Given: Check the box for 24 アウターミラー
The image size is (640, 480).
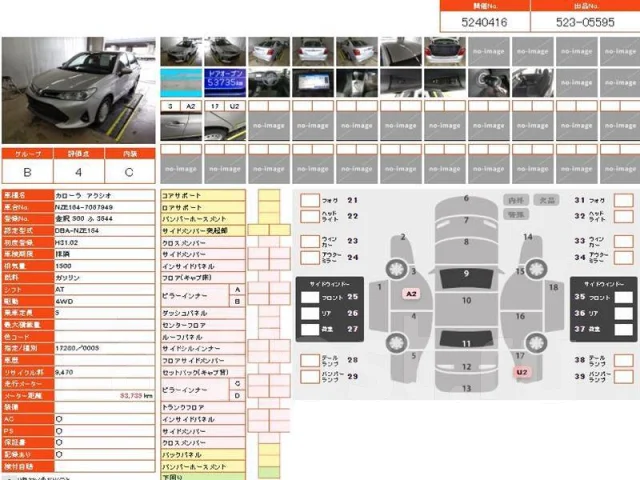Looking at the screenshot, I should click(x=310, y=258).
